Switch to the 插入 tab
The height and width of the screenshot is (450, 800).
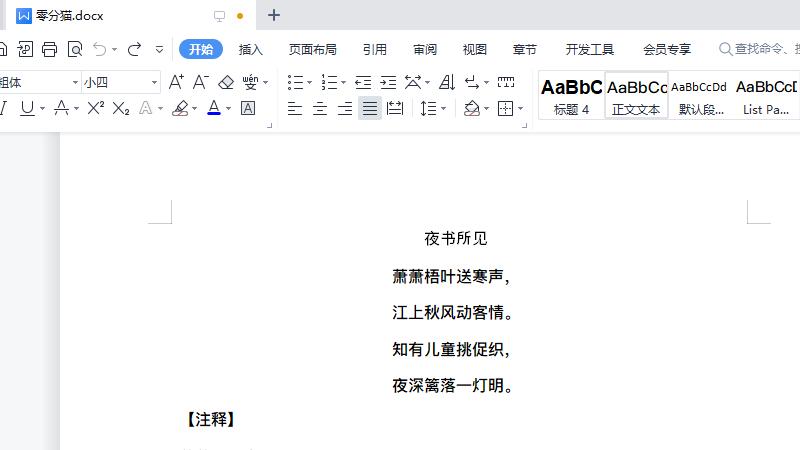(x=251, y=49)
